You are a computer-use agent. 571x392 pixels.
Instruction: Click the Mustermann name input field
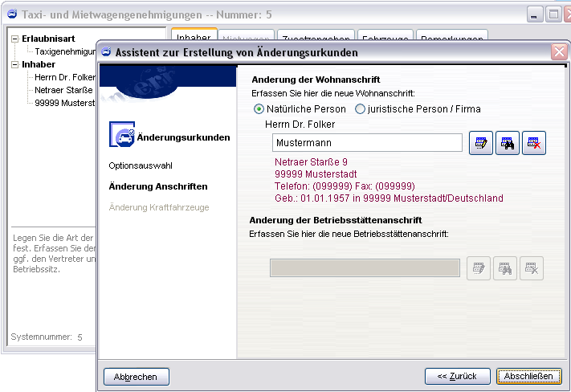367,143
